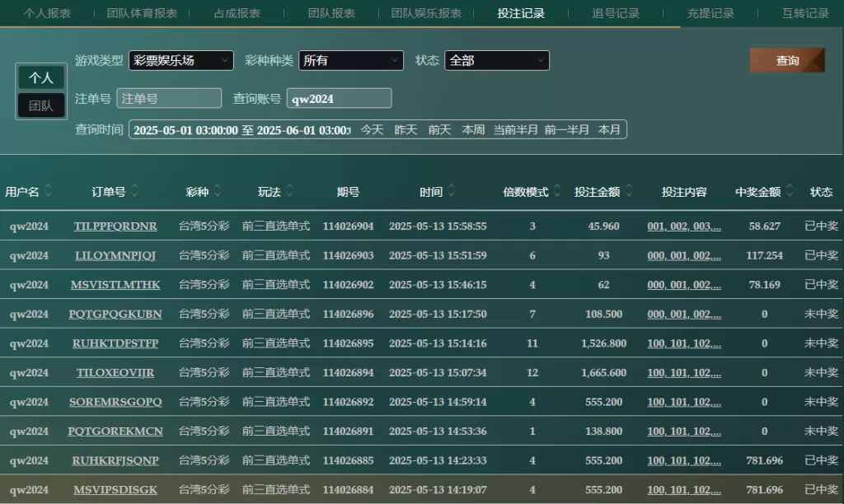
Task: Open order PQTGPQGKUBN details
Action: pos(115,314)
